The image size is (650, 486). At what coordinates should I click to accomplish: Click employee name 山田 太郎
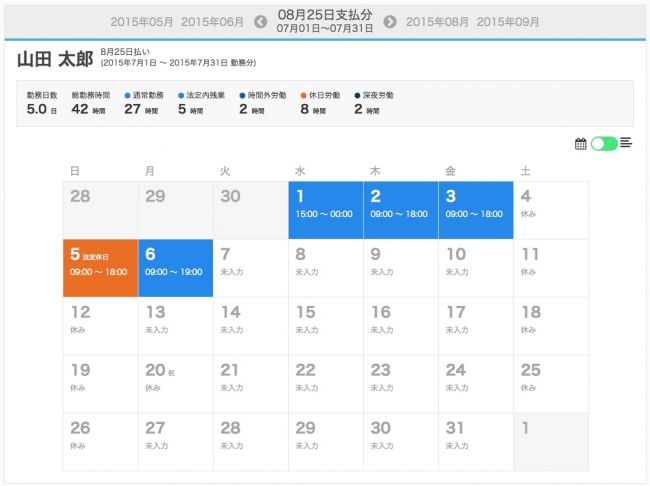click(x=55, y=59)
